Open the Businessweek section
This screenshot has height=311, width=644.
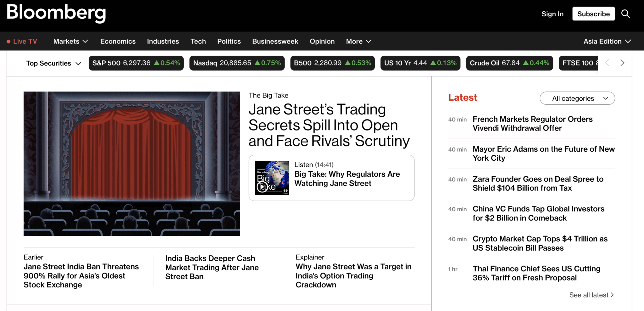pyautogui.click(x=275, y=41)
